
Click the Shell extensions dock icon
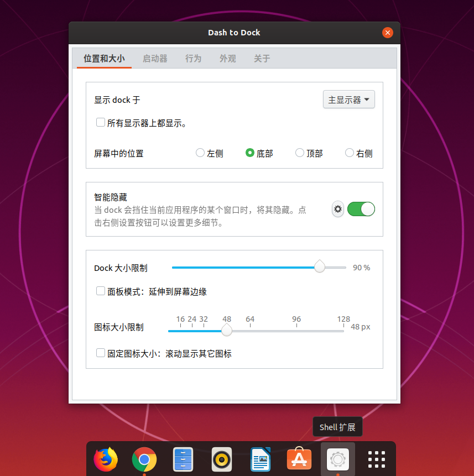[x=337, y=459]
